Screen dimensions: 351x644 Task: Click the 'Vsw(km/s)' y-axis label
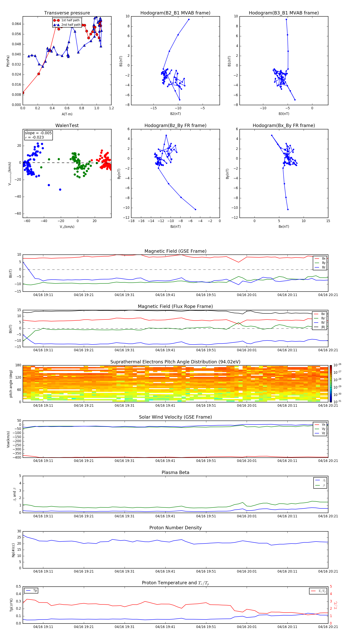tap(8, 439)
